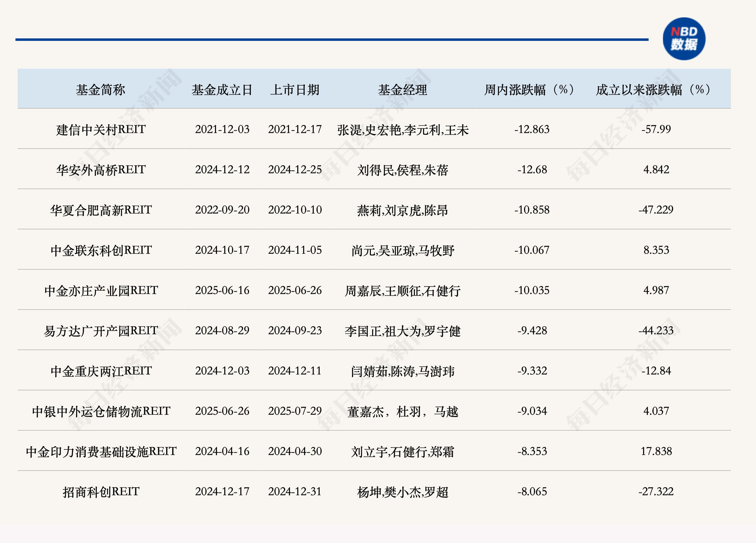Select listing date 2024-09-23
Screen dimensions: 756x543
[295, 331]
